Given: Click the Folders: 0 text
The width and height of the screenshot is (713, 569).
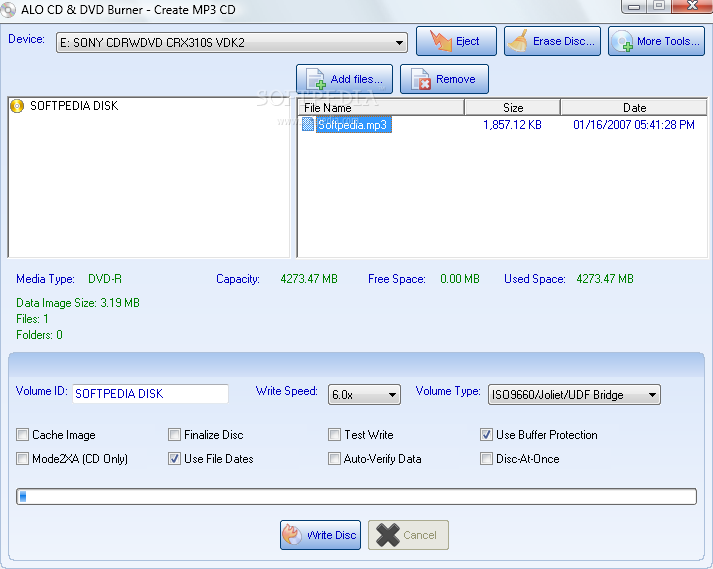Looking at the screenshot, I should 39,335.
